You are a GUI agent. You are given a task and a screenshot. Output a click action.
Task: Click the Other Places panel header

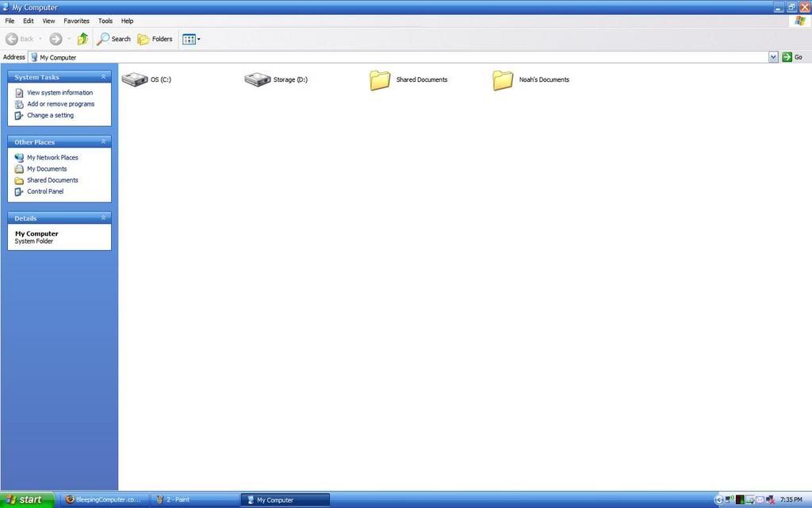(59, 141)
